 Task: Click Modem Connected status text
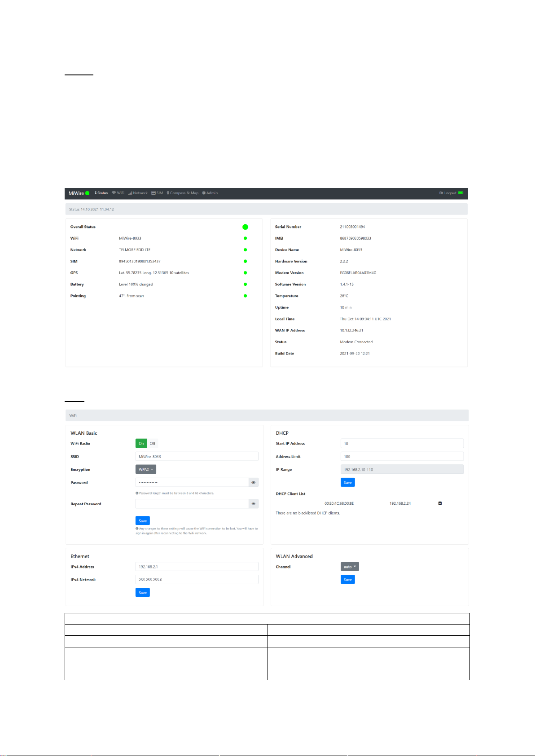point(356,342)
